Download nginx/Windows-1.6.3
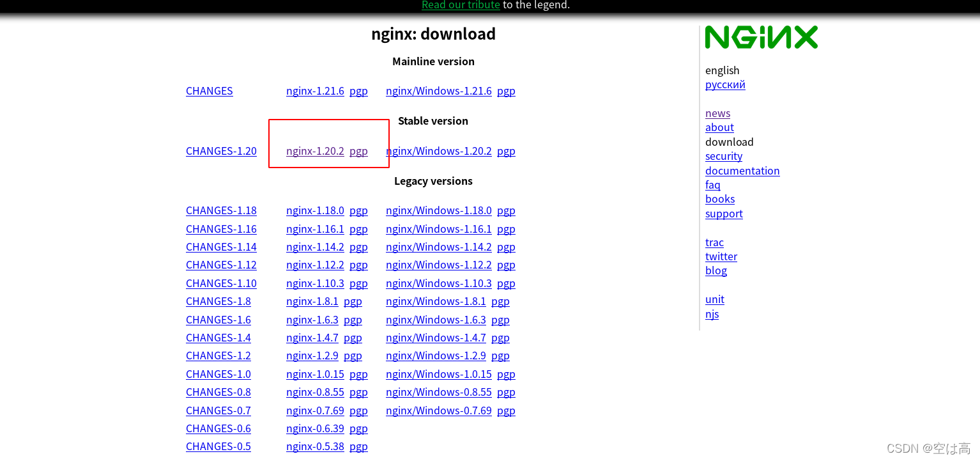The height and width of the screenshot is (461, 980). click(436, 320)
